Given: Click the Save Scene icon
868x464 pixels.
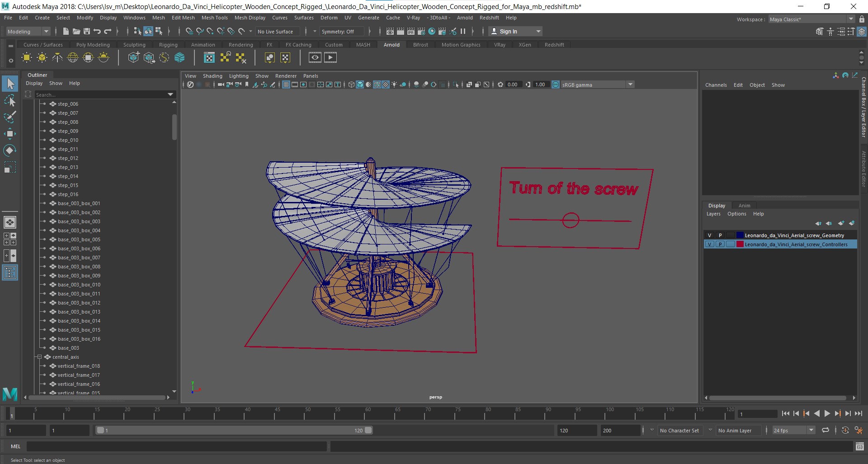Looking at the screenshot, I should tap(86, 31).
